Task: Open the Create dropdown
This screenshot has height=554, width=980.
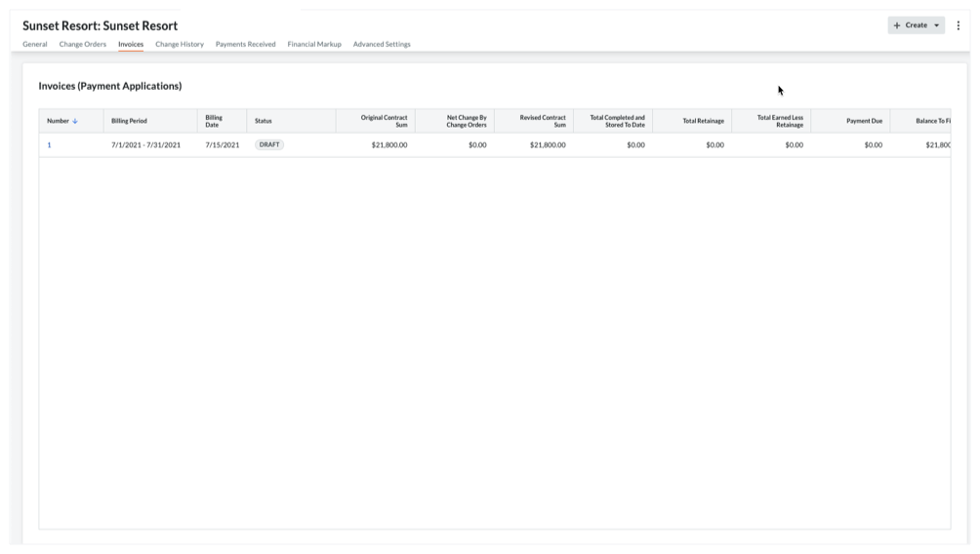Action: click(916, 25)
